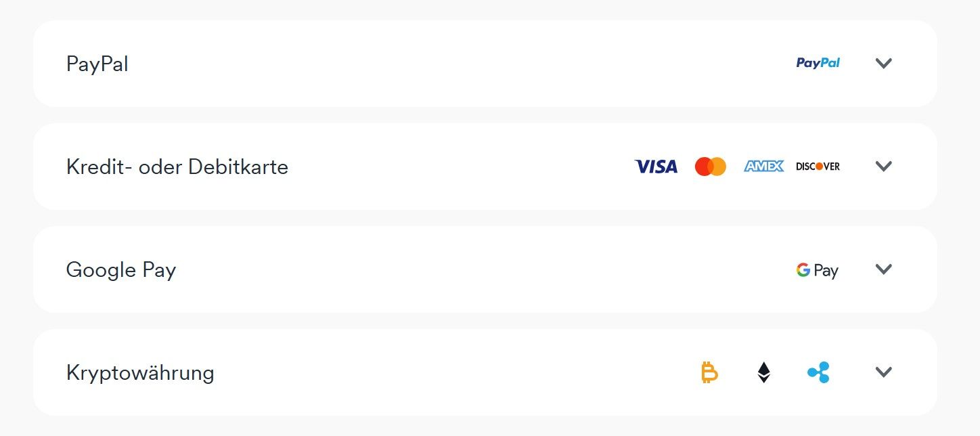Click empty area of Google Pay card
The image size is (980, 436).
coord(474,269)
